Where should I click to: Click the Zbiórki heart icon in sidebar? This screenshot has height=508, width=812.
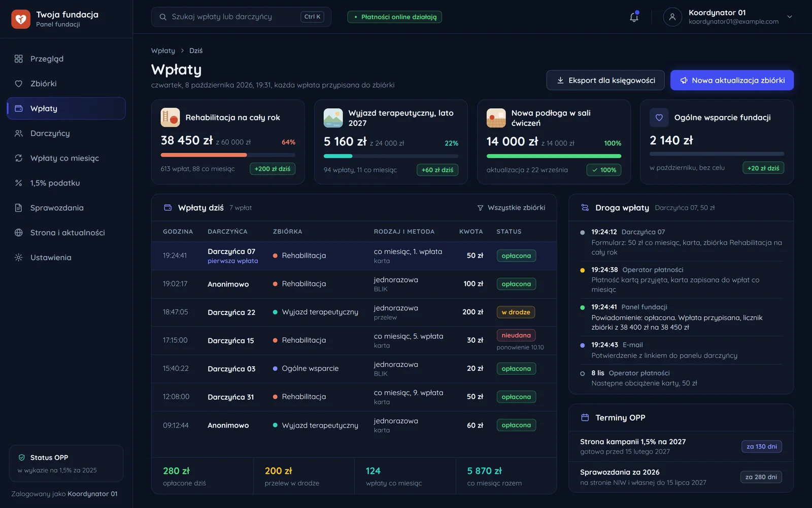pos(19,84)
